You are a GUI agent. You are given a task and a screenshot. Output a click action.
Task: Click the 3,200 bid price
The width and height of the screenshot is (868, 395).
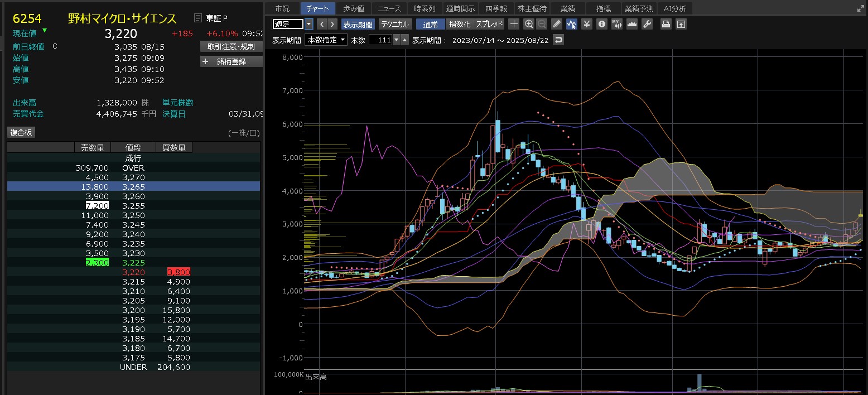click(133, 310)
